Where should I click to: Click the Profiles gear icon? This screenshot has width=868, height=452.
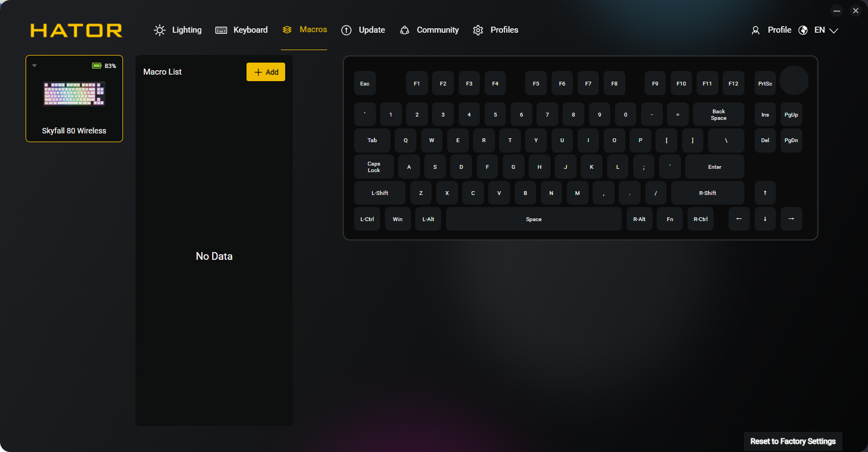pos(478,30)
